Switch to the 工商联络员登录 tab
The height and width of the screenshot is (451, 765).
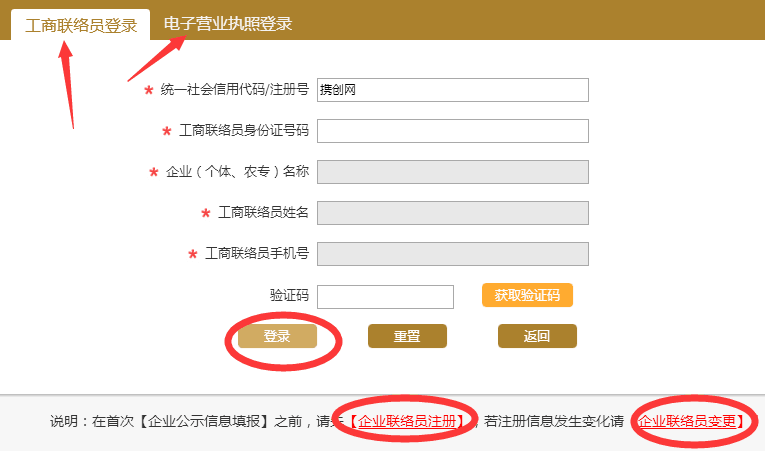[x=81, y=25]
